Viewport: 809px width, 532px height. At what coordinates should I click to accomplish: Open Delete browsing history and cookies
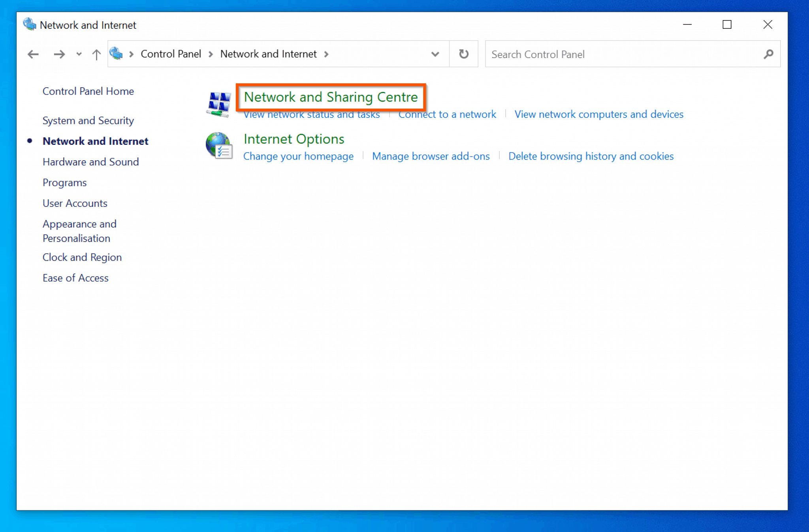591,156
